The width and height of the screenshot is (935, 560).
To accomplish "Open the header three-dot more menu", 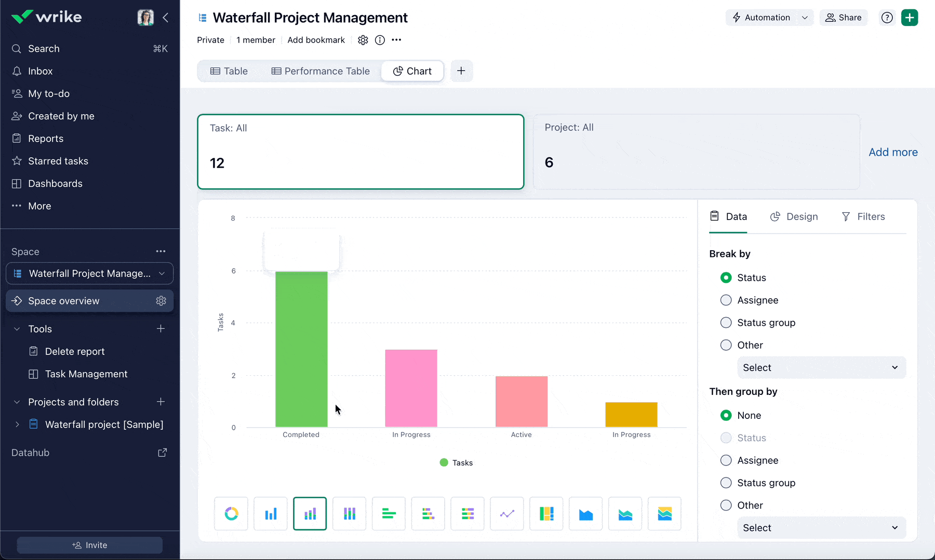I will [x=396, y=40].
